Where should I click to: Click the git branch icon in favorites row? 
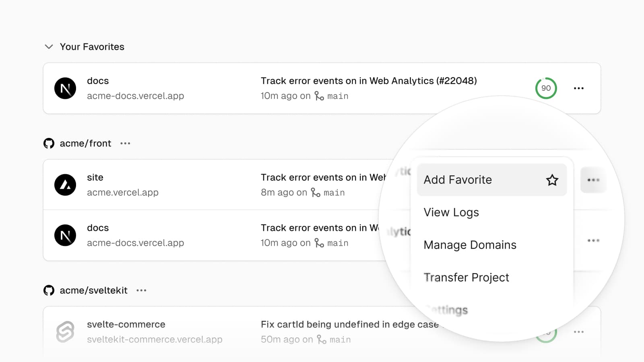click(x=319, y=96)
